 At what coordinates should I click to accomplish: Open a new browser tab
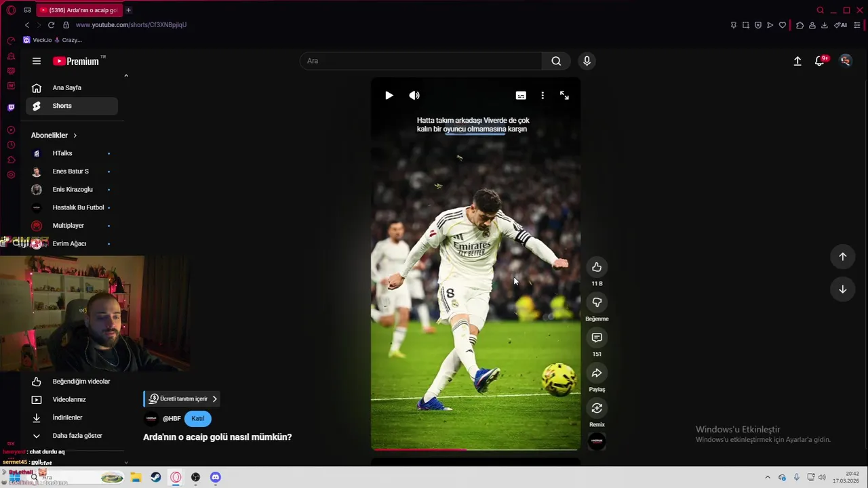128,10
